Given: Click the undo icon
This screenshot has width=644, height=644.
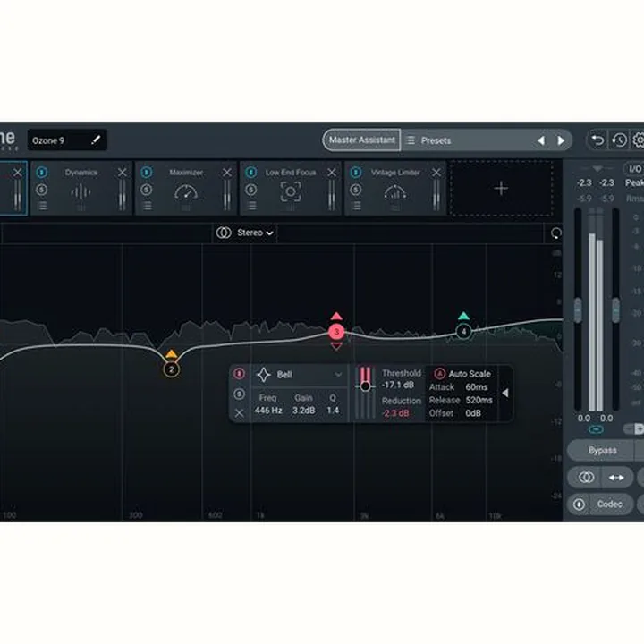Looking at the screenshot, I should (597, 140).
